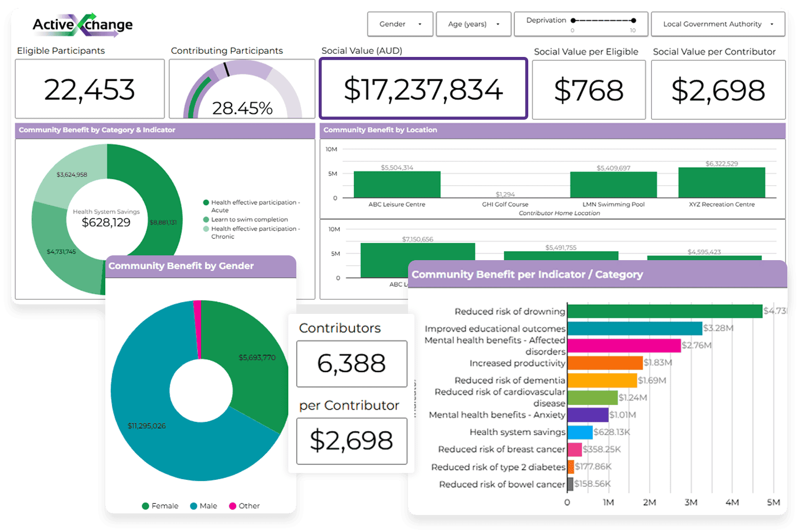
Task: Click the Contributing Participants gauge chart
Action: tap(242, 89)
